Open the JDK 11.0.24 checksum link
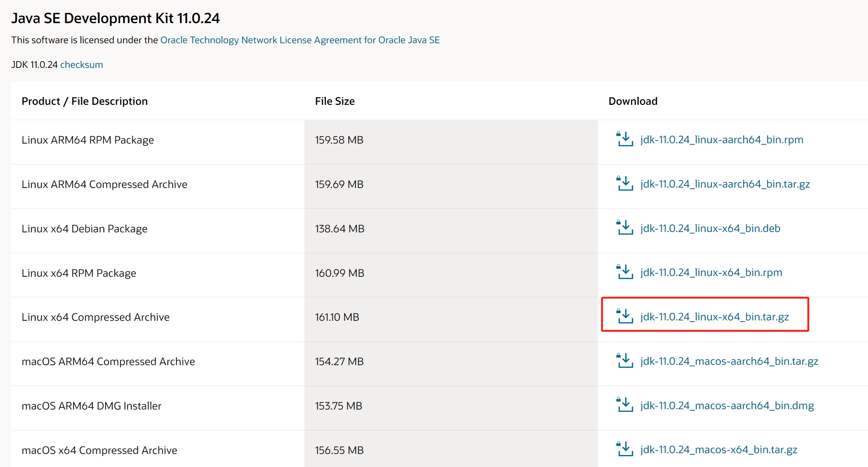The image size is (868, 467). (81, 65)
